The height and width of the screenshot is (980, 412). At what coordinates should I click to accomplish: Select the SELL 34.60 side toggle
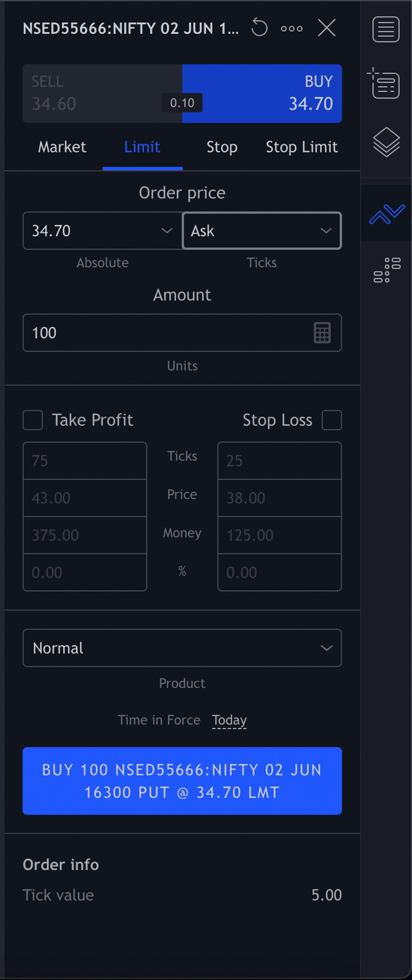tap(103, 93)
